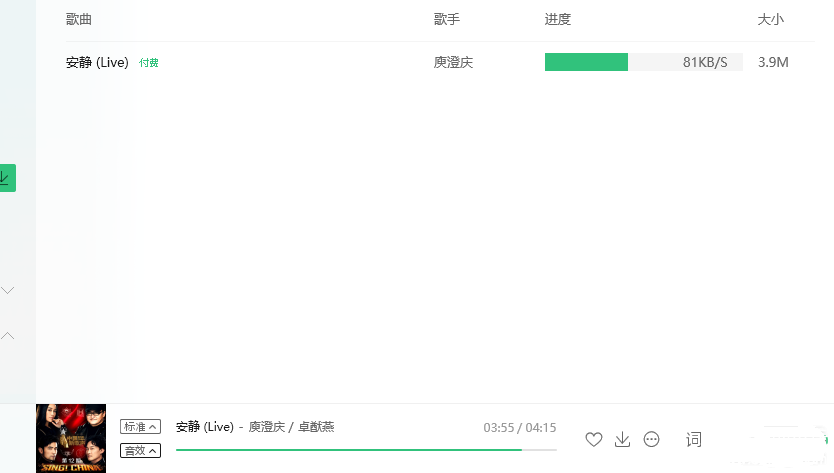Image resolution: width=834 pixels, height=473 pixels.
Task: Click the upward chevron in left sidebar
Action: [x=7, y=336]
